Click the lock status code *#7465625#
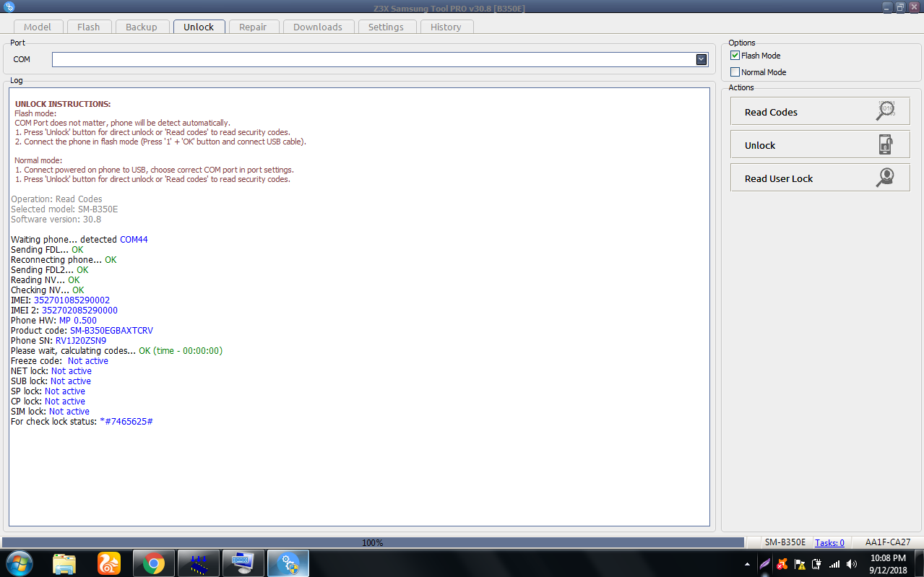Viewport: 924px width, 577px height. (126, 421)
